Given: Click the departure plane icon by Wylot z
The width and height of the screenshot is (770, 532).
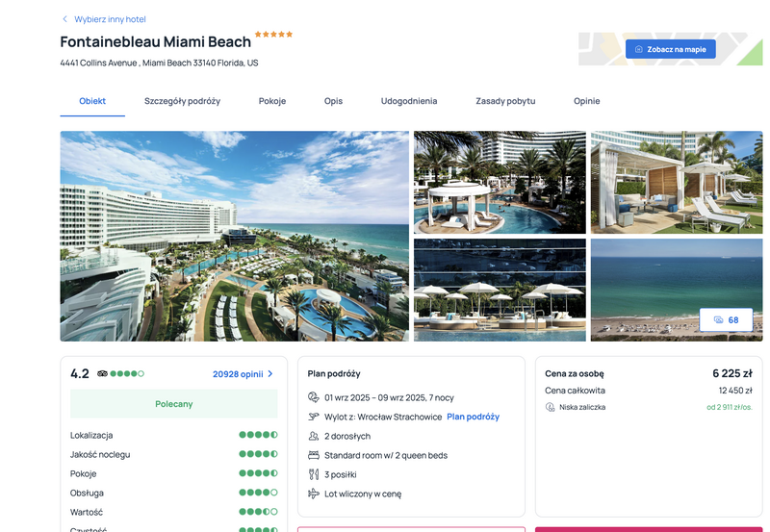Looking at the screenshot, I should (x=314, y=417).
